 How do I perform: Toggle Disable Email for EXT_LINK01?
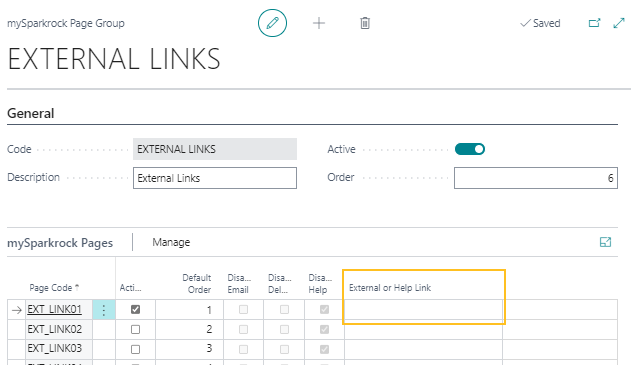click(x=243, y=310)
